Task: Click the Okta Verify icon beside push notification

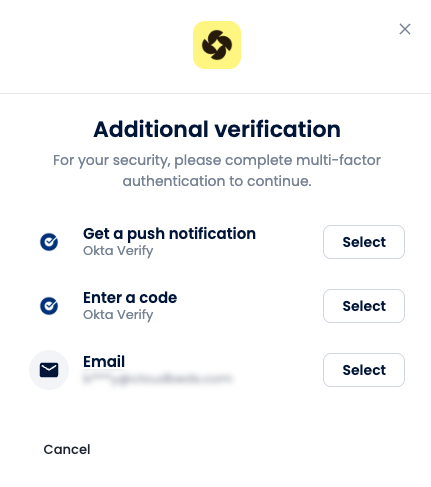Action: (49, 242)
